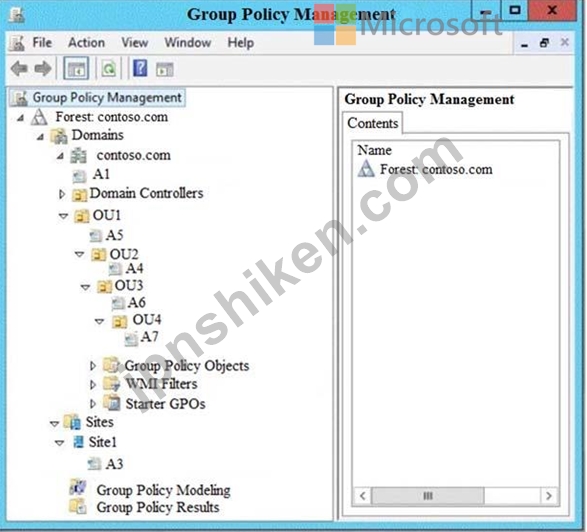Expand the Domain Controllers node
This screenshot has width=587, height=532.
[63, 194]
